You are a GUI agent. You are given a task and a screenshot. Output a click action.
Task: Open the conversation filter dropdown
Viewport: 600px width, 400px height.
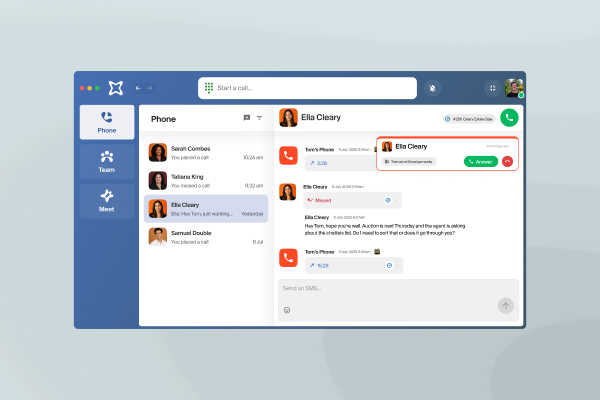pos(259,118)
